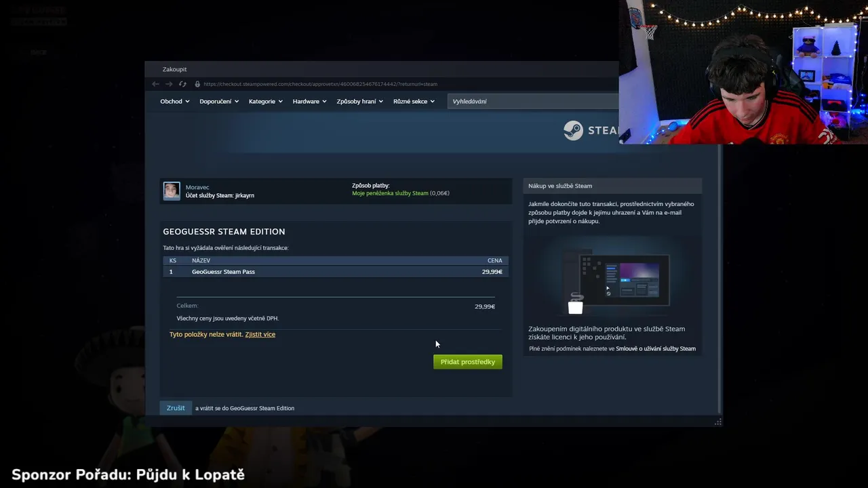This screenshot has width=868, height=488.
Task: Click the Zakoupit window title
Action: (x=174, y=69)
